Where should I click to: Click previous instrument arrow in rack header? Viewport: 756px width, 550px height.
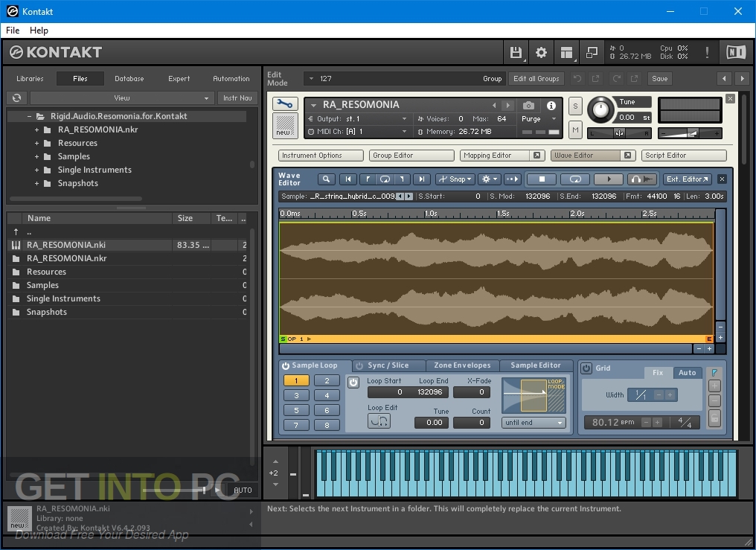click(x=494, y=105)
